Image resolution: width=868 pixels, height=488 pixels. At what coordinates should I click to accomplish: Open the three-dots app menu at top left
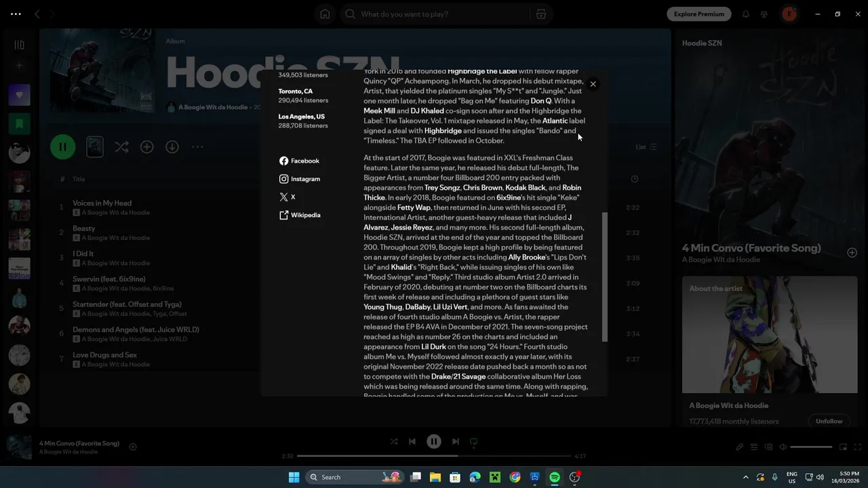(x=16, y=14)
